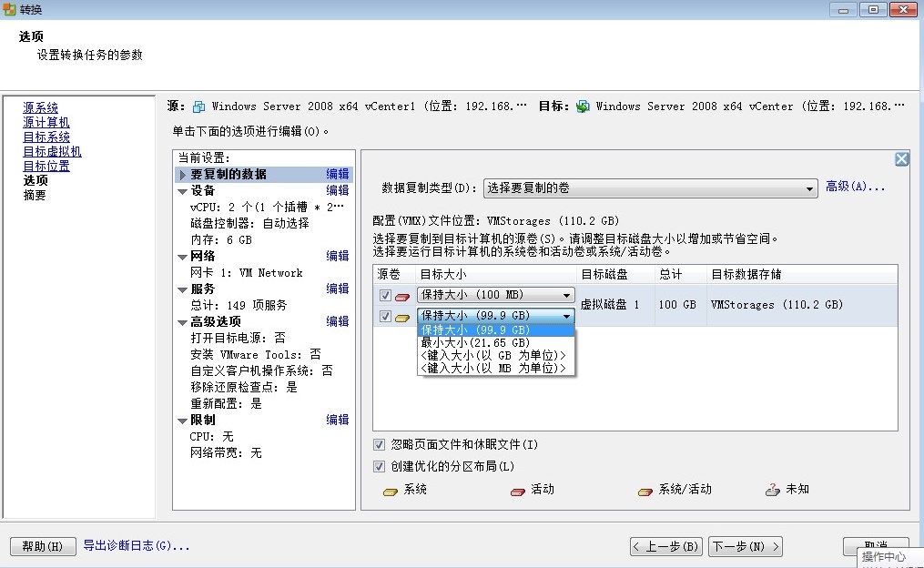Image resolution: width=924 pixels, height=568 pixels.
Task: Click the 总计 column header
Action: pyautogui.click(x=681, y=274)
